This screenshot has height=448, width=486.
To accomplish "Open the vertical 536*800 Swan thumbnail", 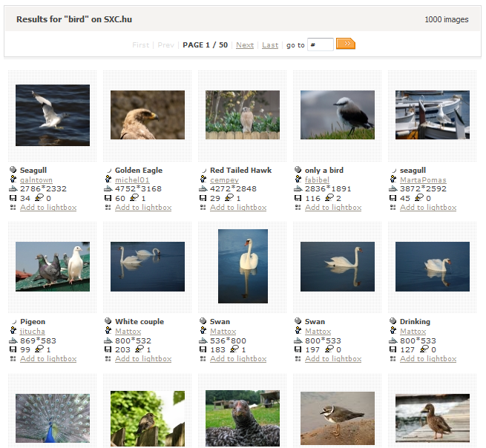I will [243, 266].
